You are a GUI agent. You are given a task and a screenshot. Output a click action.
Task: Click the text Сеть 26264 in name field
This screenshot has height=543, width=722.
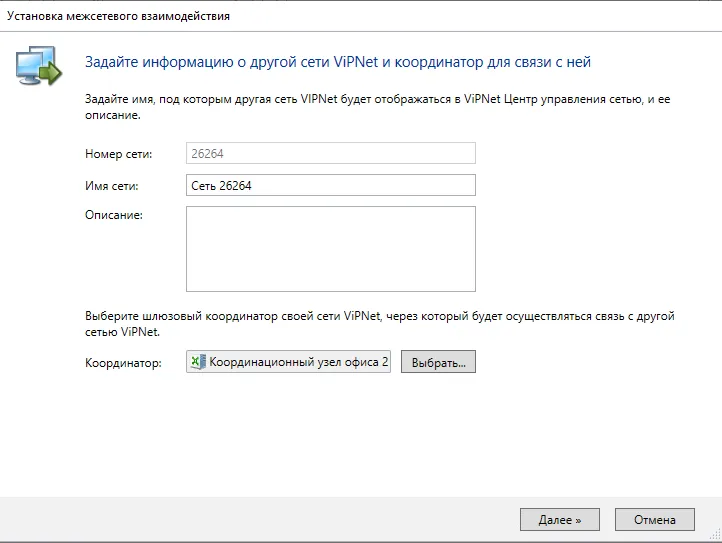[x=221, y=186]
